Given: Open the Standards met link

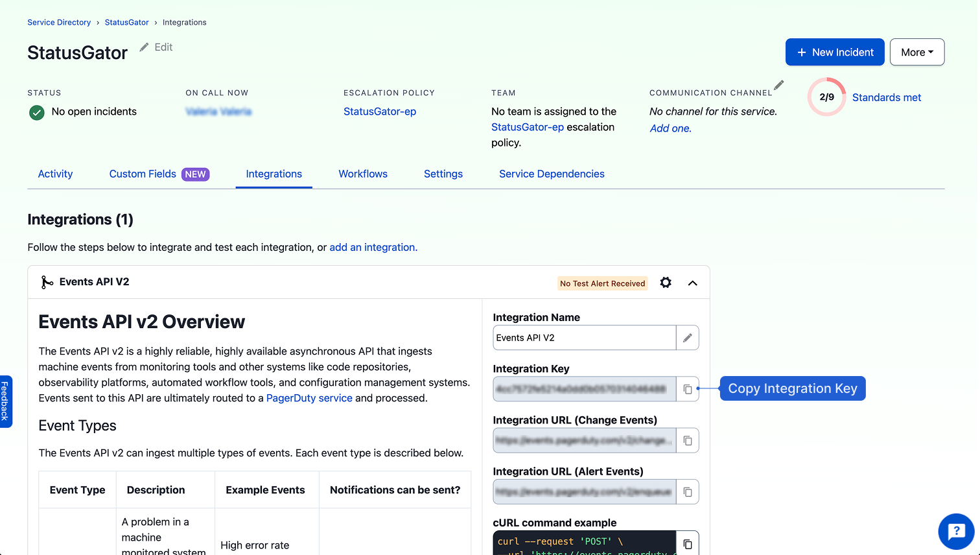Looking at the screenshot, I should pos(887,97).
